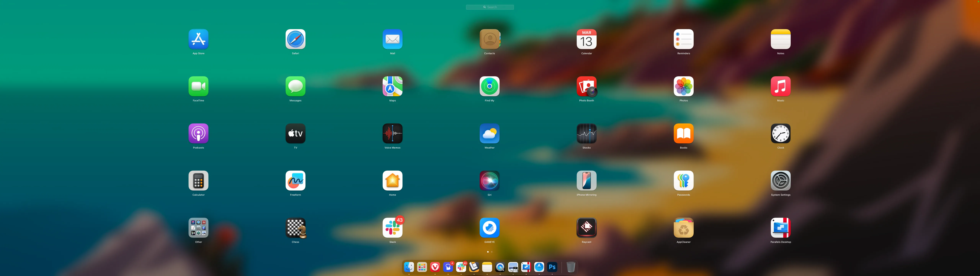
Task: Open the App Store app in Launchpad
Action: coord(198,39)
